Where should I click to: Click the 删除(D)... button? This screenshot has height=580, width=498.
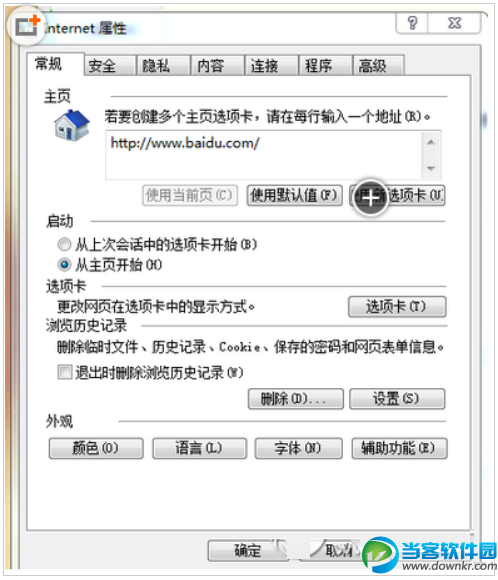coord(296,399)
